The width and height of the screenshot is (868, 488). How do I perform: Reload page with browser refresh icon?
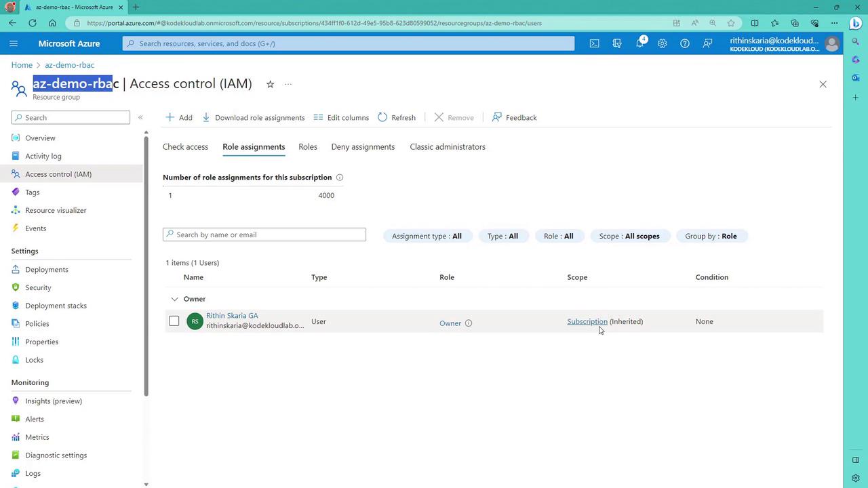coord(33,23)
